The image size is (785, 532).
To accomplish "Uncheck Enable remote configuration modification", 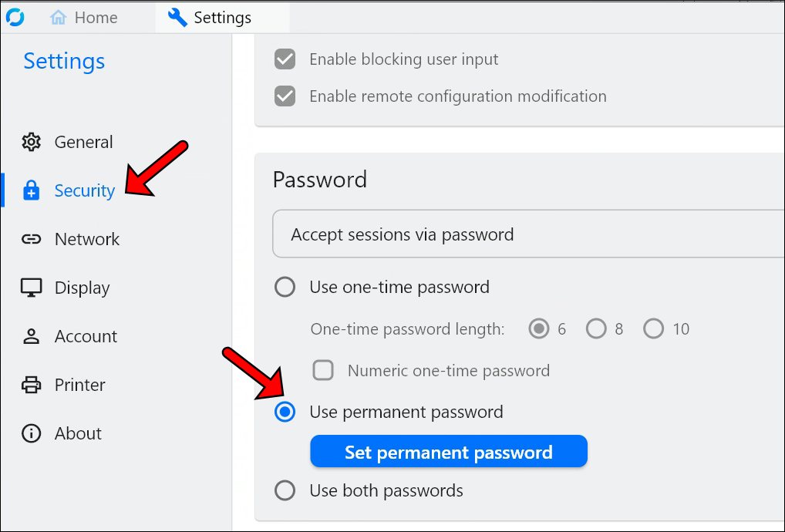I will (x=285, y=96).
